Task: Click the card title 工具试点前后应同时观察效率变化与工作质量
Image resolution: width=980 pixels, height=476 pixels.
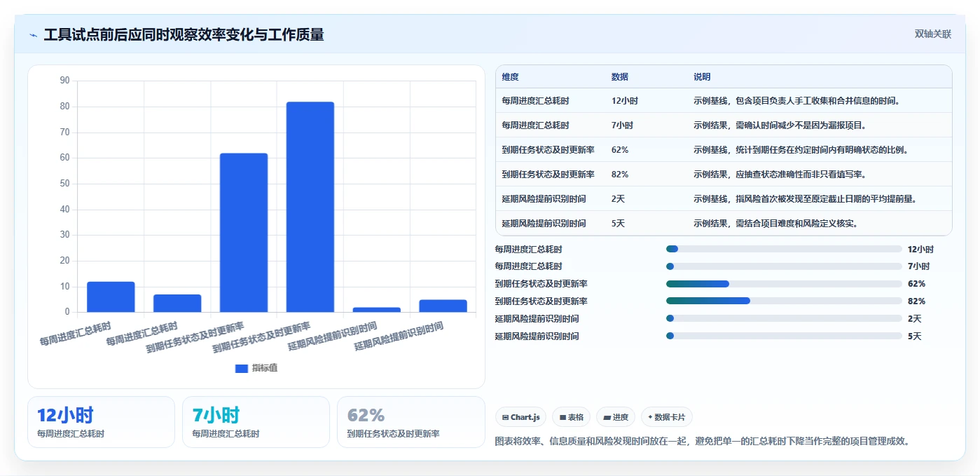Action: click(184, 35)
